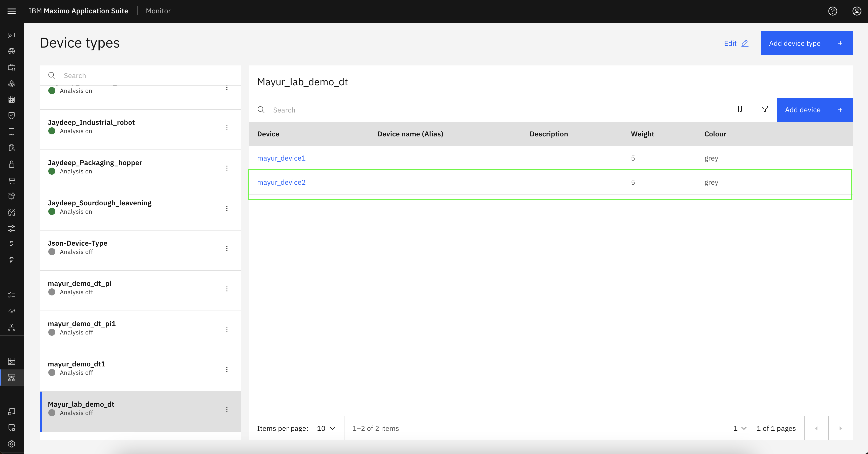868x454 pixels.
Task: Open mayur_device1 link
Action: [x=281, y=158]
